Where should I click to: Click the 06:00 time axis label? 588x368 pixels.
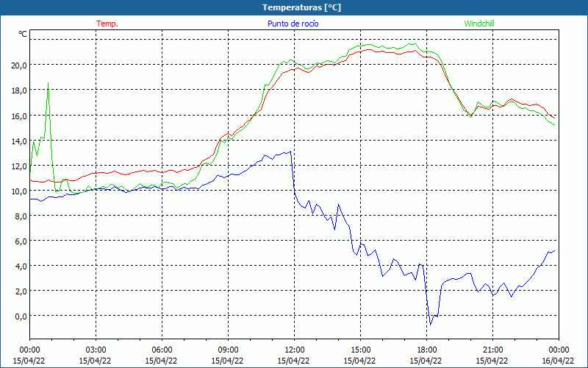pos(162,350)
